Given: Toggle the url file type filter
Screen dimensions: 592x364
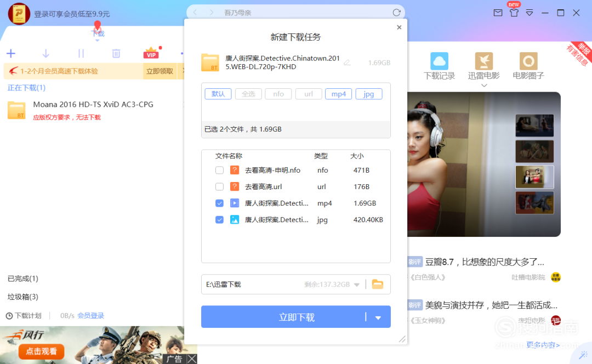Looking at the screenshot, I should pos(309,94).
